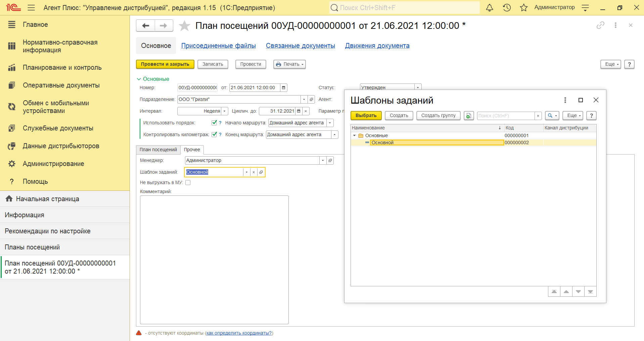This screenshot has width=644, height=341.
Task: Switch to План посещений tab
Action: point(158,150)
